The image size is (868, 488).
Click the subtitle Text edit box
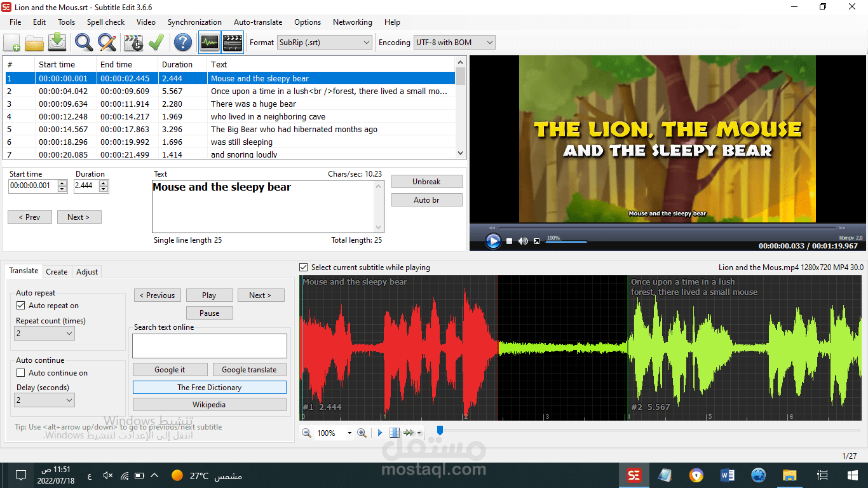tap(268, 207)
